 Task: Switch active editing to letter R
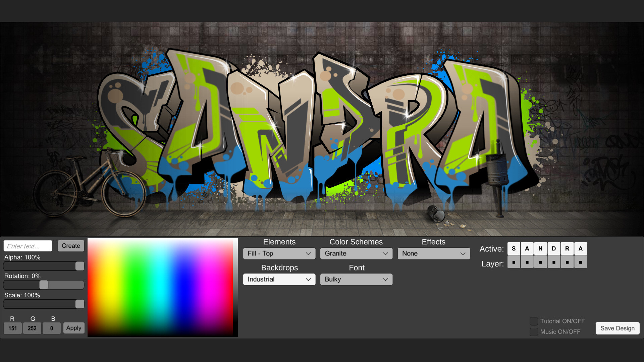(x=567, y=248)
